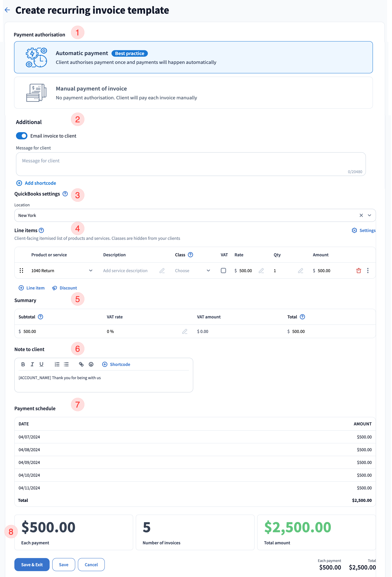Clear the New York location
Viewport: 392px width, 577px height.
(361, 215)
